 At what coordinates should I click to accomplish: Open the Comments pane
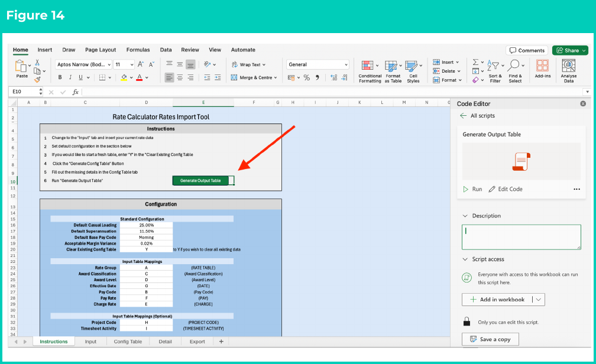click(x=527, y=51)
